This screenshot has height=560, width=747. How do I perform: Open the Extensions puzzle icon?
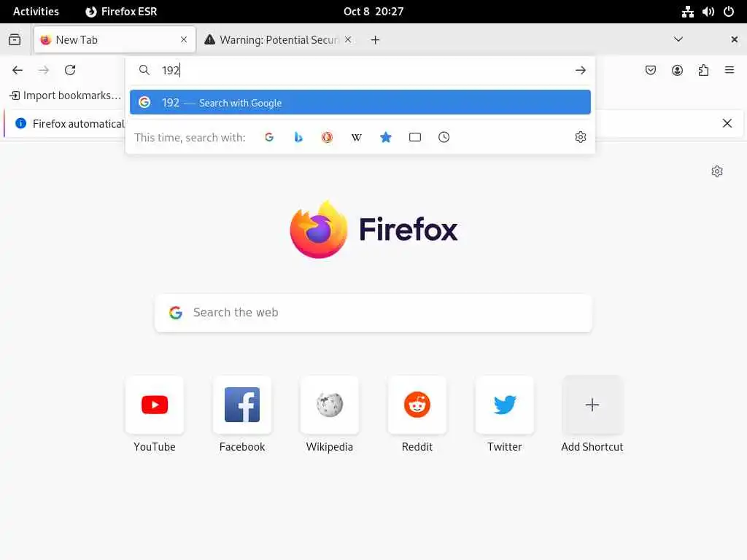703,70
